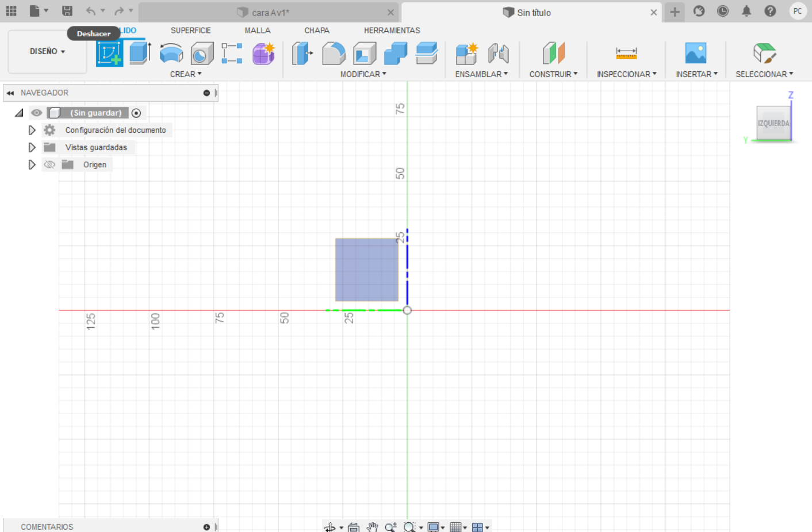Close the cara Av1* document tab
This screenshot has width=812, height=532.
pyautogui.click(x=390, y=12)
